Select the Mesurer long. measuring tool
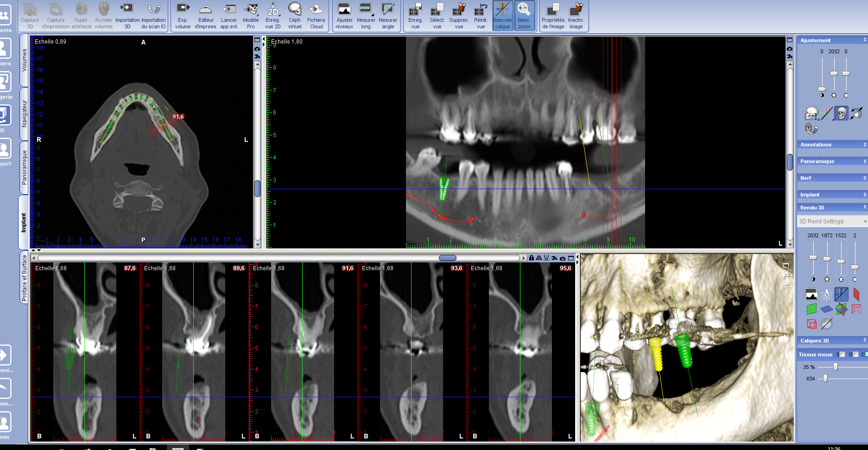Viewport: 868px width, 450px height. 366,16
